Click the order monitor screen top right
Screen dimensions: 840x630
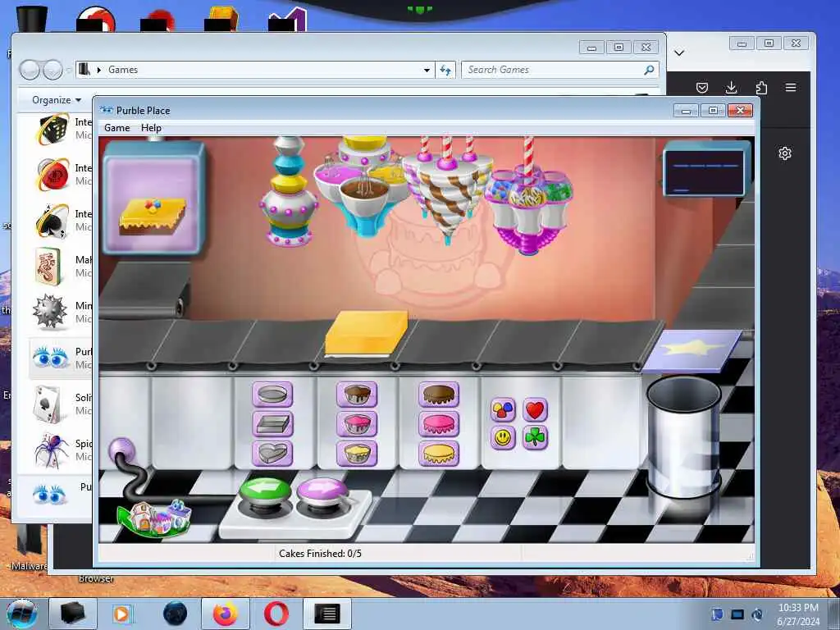point(706,171)
